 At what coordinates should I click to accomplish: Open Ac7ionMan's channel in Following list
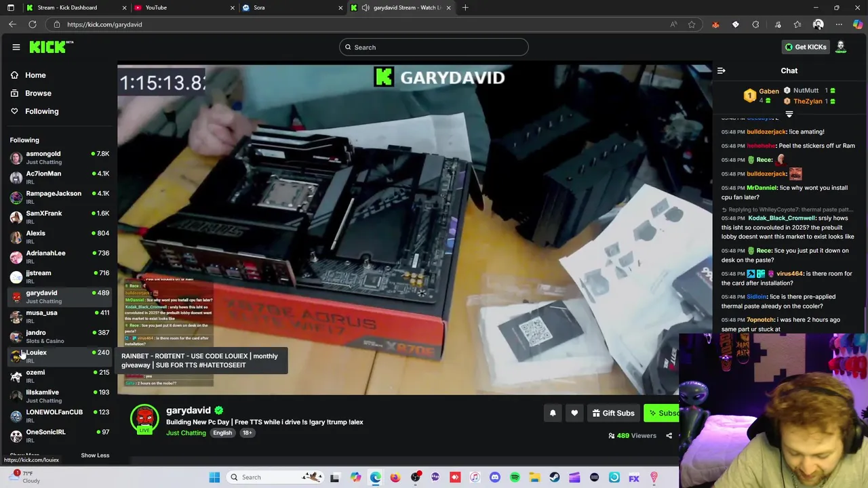(x=60, y=177)
